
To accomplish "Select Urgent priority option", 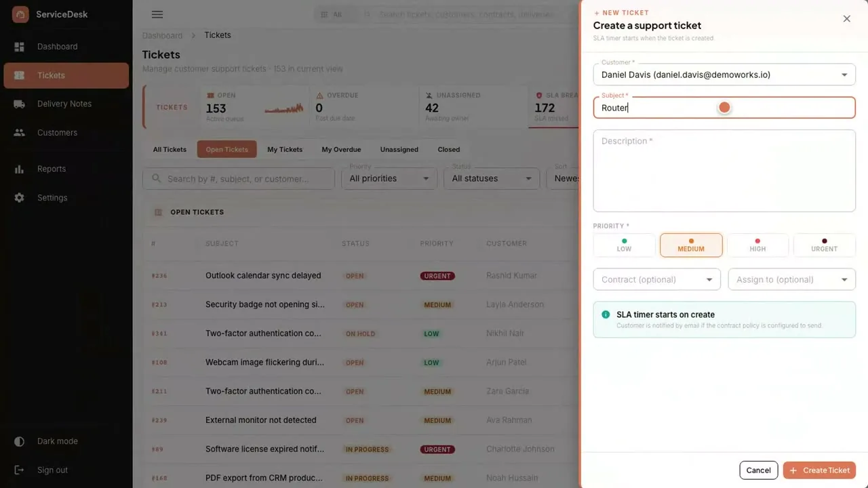I will (x=824, y=245).
